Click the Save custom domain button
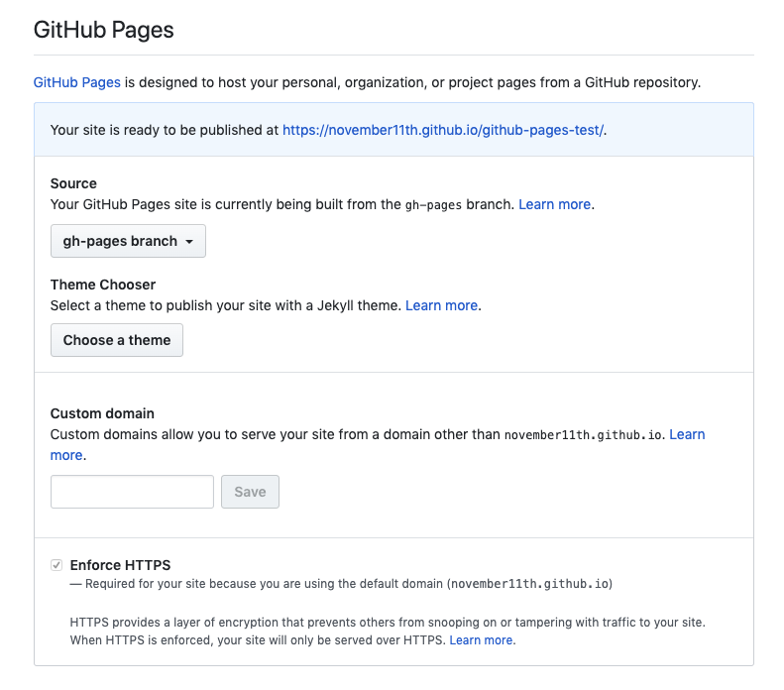The width and height of the screenshot is (784, 690). 250,492
